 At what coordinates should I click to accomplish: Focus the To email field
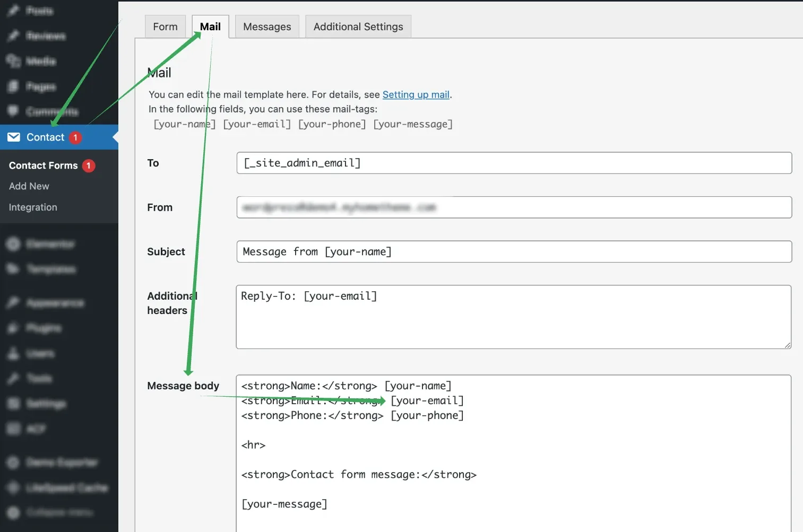pyautogui.click(x=514, y=163)
